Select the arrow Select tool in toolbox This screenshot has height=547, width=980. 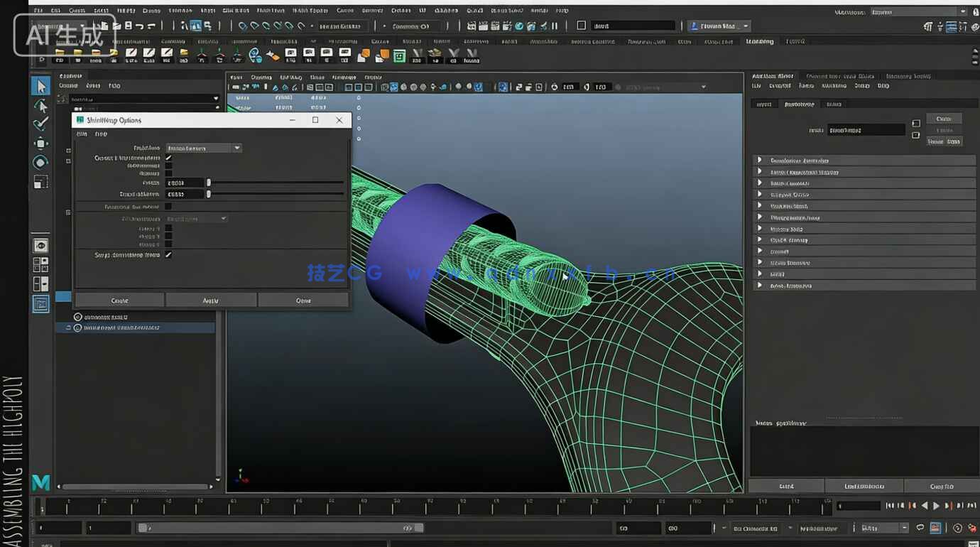pyautogui.click(x=41, y=87)
